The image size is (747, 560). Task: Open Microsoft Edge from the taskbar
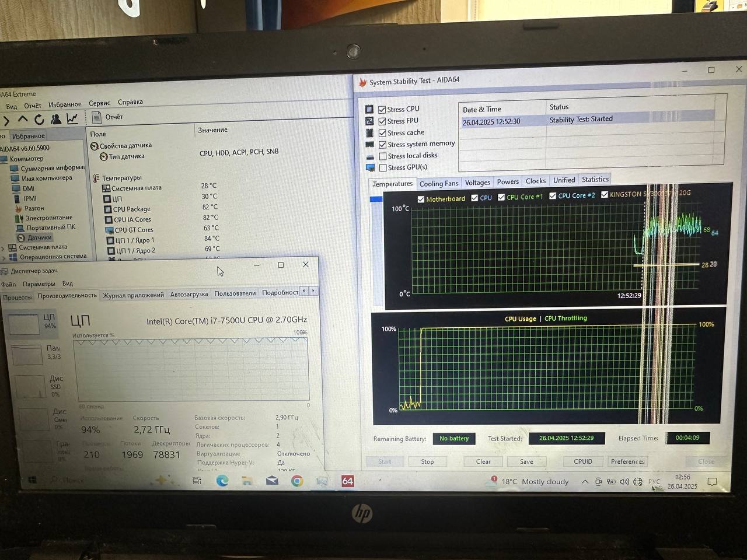coord(222,481)
